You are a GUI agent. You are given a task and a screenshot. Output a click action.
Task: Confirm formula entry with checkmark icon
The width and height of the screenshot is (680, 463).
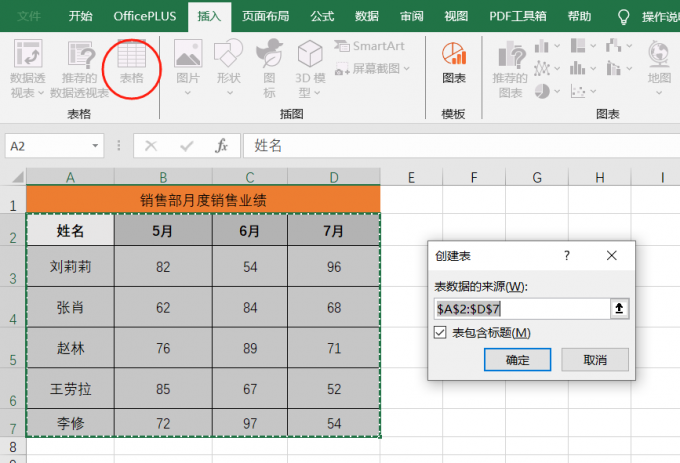point(186,146)
